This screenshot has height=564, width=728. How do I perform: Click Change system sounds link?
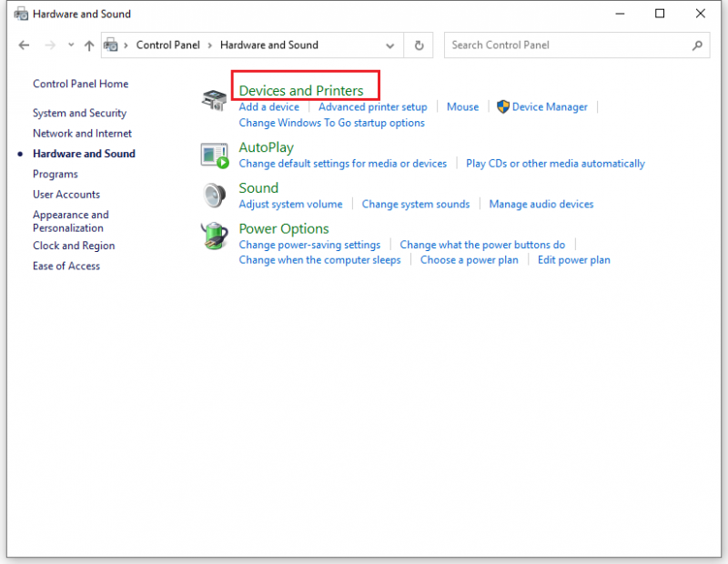[416, 205]
